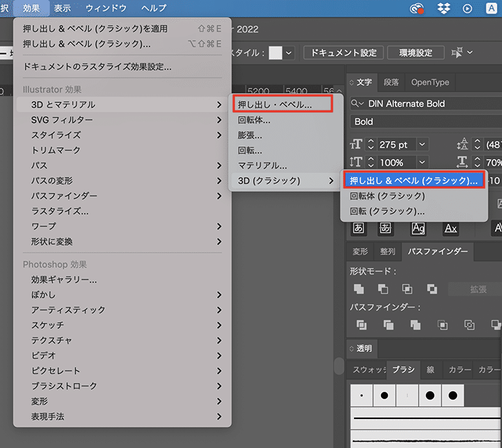Click the DIN Alternate Bold font field
502x448 pixels.
pos(426,104)
